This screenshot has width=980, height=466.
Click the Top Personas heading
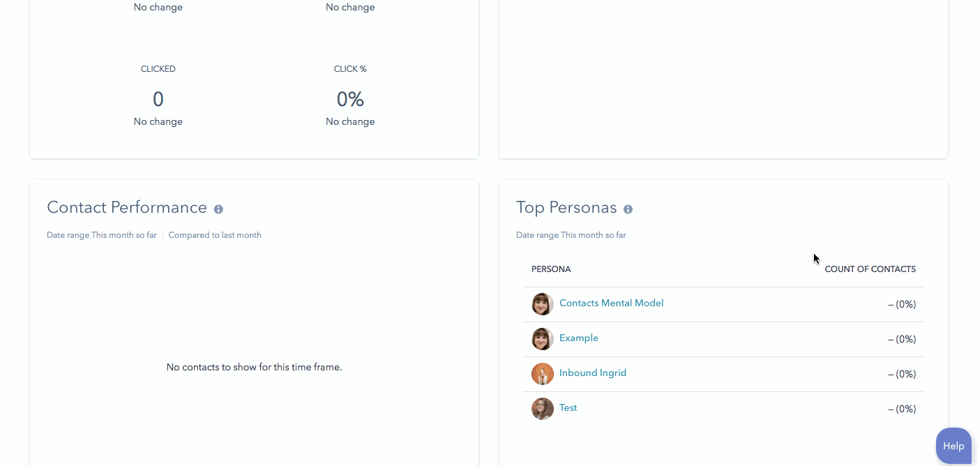coord(566,208)
